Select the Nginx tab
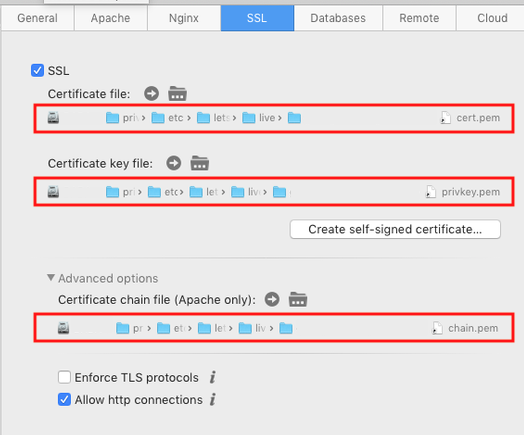The image size is (524, 435). pos(184,18)
